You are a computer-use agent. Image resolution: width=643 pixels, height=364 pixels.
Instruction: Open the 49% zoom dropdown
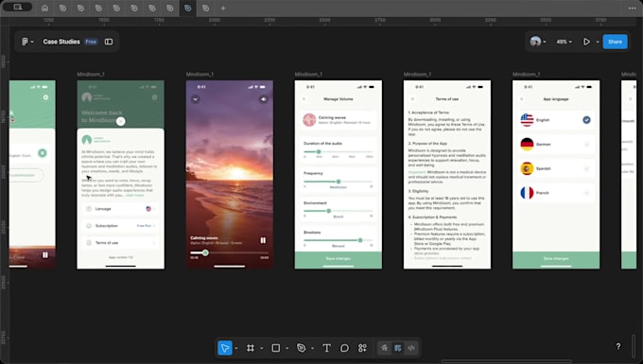click(x=564, y=42)
